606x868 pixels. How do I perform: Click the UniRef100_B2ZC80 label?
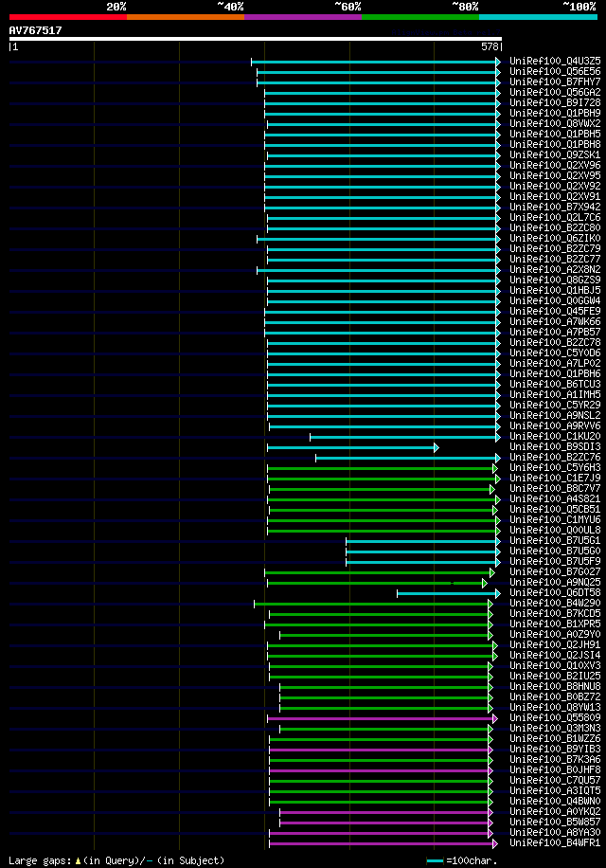[555, 228]
